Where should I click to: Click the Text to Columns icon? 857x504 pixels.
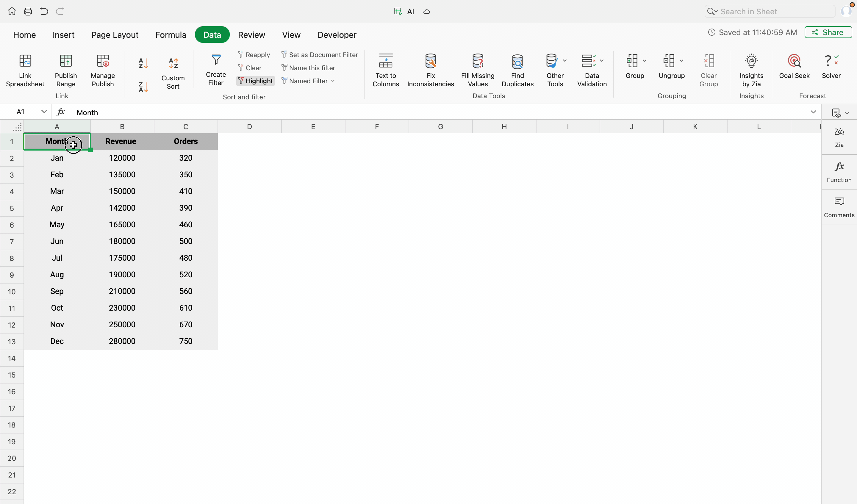pos(385,61)
